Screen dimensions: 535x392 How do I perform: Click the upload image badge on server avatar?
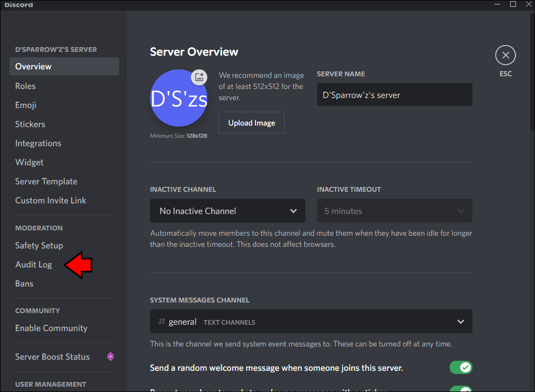coord(199,77)
